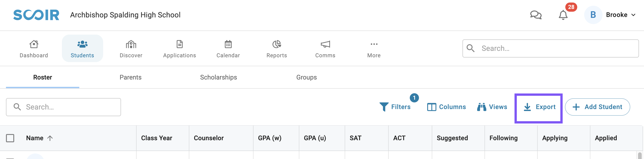644x159 pixels.
Task: Click the Add Student button
Action: pos(597,107)
